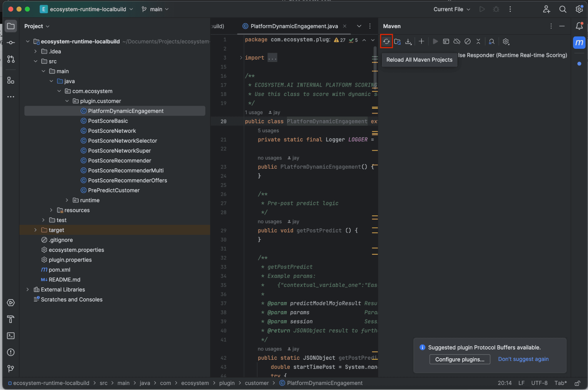Screen dimensions: 588x390
Task: Execute a Maven Goal from the toolbar
Action: pos(446,41)
